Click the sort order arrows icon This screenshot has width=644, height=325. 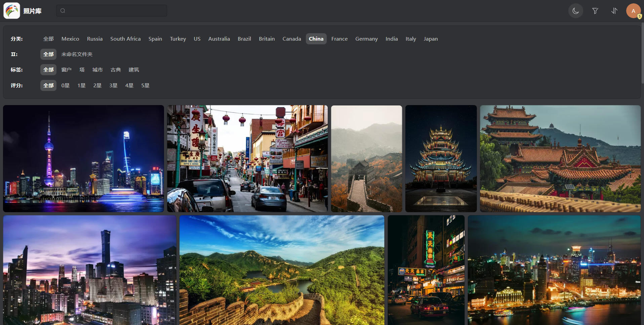click(614, 11)
